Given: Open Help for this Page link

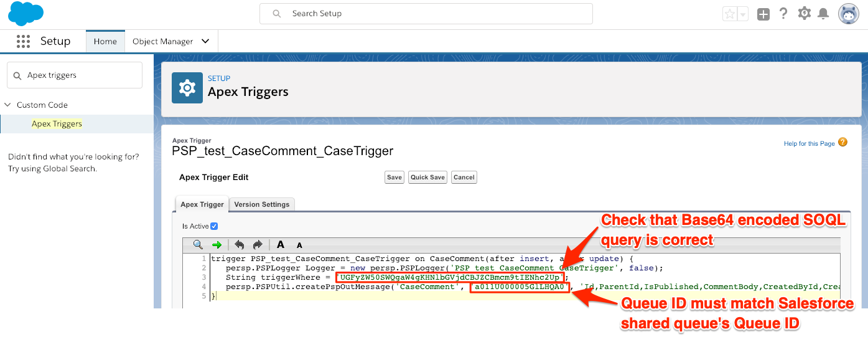Looking at the screenshot, I should pyautogui.click(x=809, y=143).
